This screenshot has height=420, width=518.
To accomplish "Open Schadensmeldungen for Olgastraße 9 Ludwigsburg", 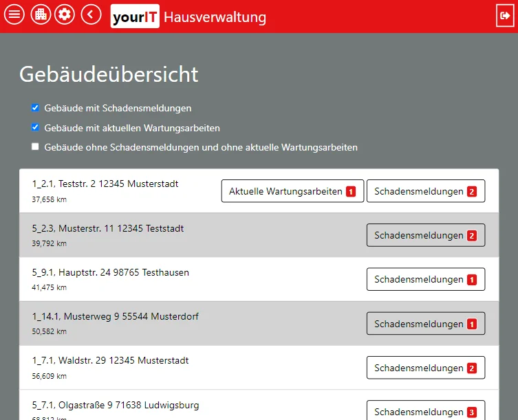I will pyautogui.click(x=425, y=412).
